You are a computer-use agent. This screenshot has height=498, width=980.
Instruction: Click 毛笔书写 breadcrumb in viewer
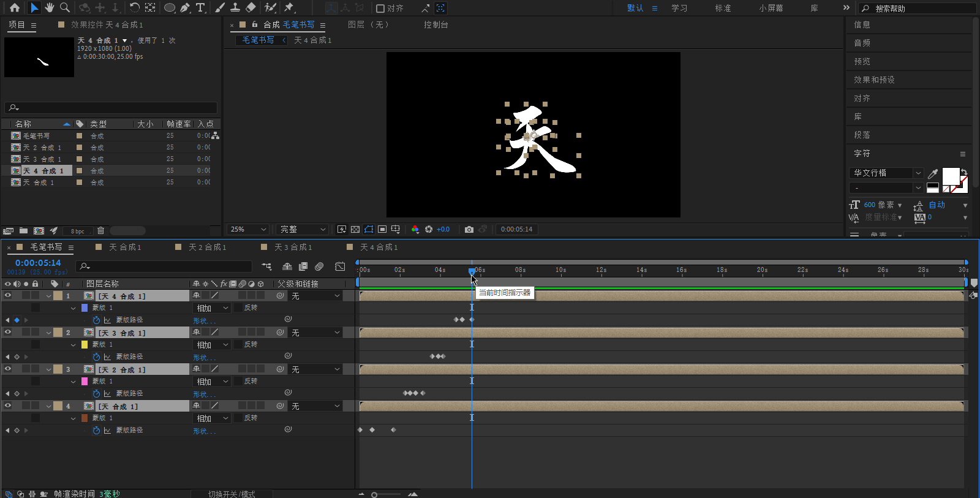pyautogui.click(x=258, y=40)
